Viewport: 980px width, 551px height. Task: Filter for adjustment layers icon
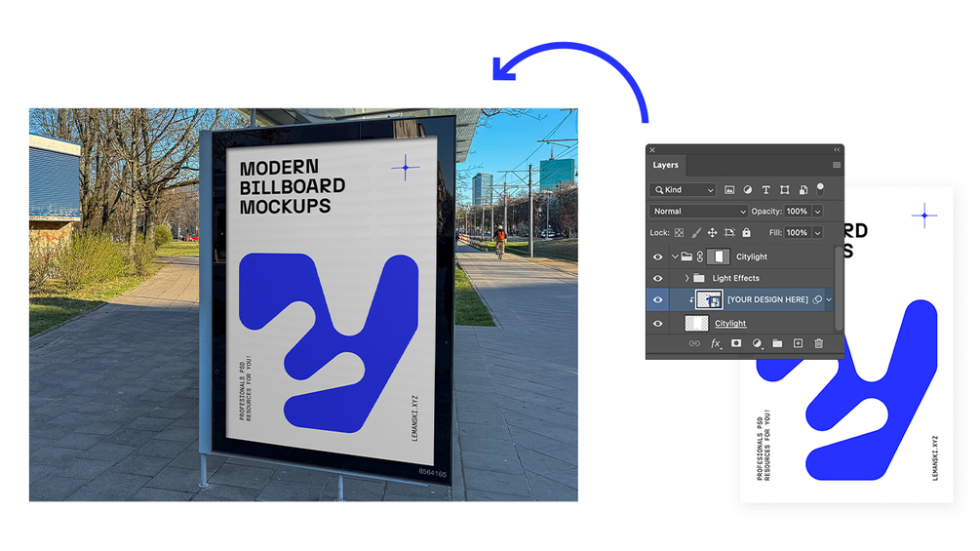pos(748,190)
